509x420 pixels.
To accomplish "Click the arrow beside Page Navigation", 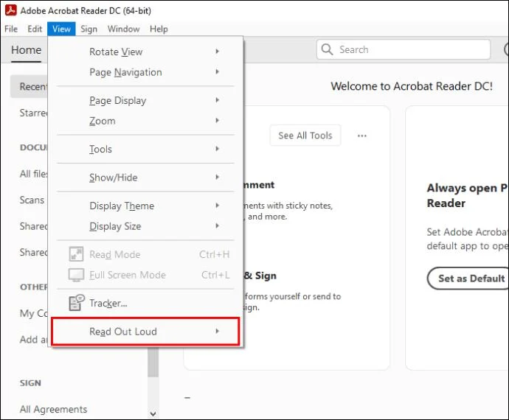I will (217, 71).
